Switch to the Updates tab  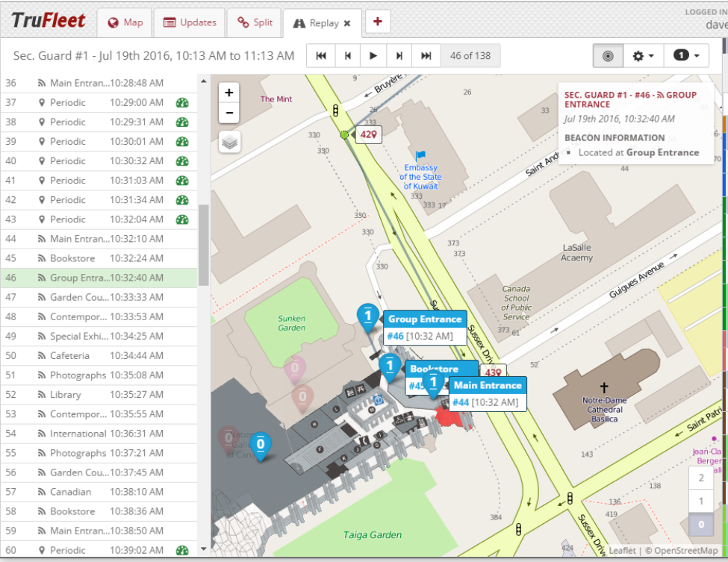tap(190, 22)
